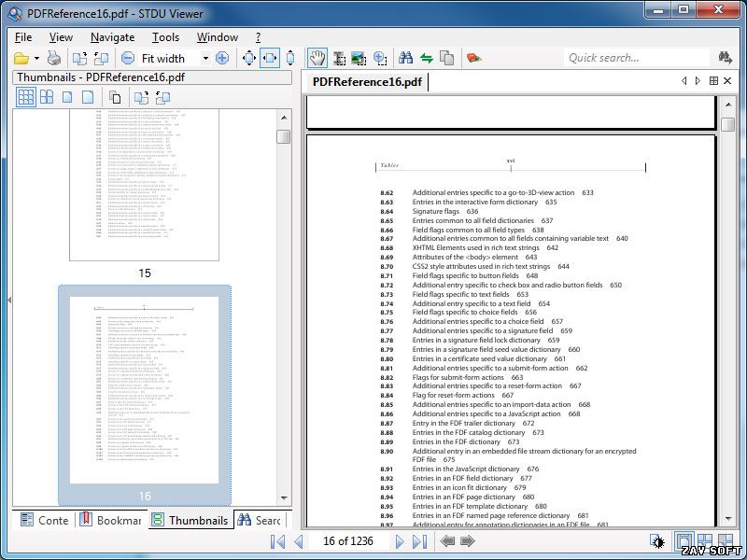Select the large single-page thumbnail size
The image size is (747, 560).
(x=88, y=97)
